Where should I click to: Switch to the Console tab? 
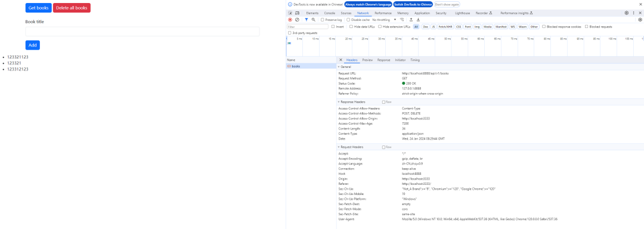click(x=330, y=13)
